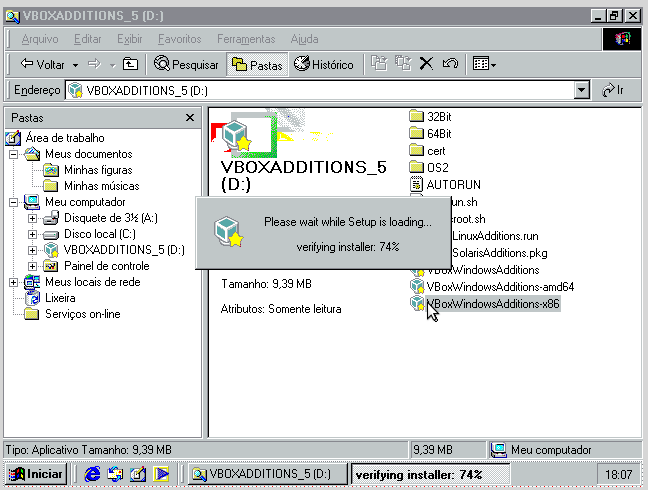
Task: Click the Undo toolbar icon
Action: pyautogui.click(x=450, y=64)
